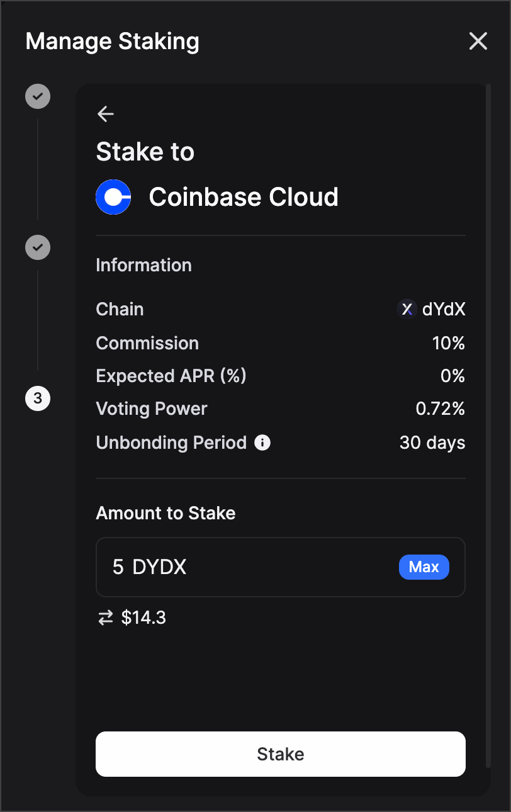
Task: Click the dYdX chain icon
Action: pos(407,309)
